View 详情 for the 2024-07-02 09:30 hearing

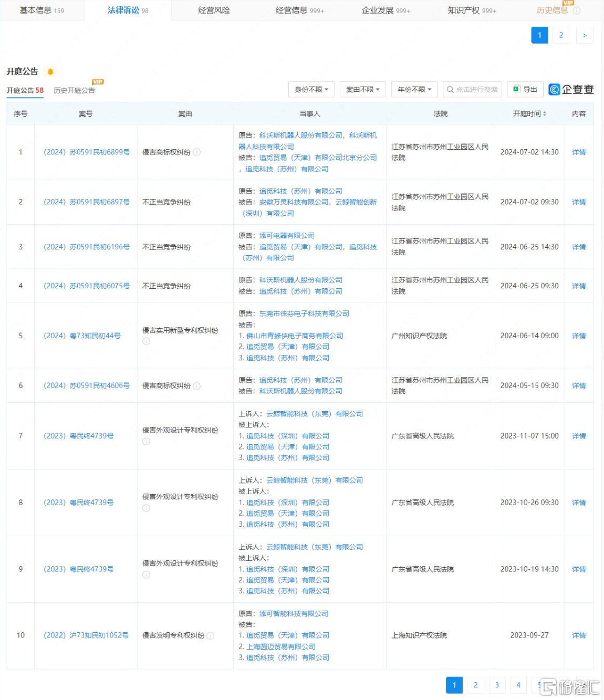pos(579,202)
